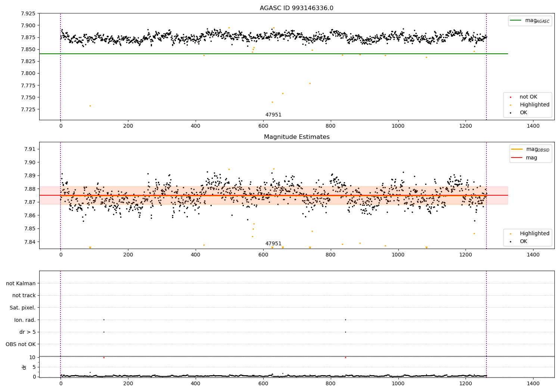The image size is (560, 392).
Task: Click the 'Sat. pixel.' row label
Action: coord(22,308)
